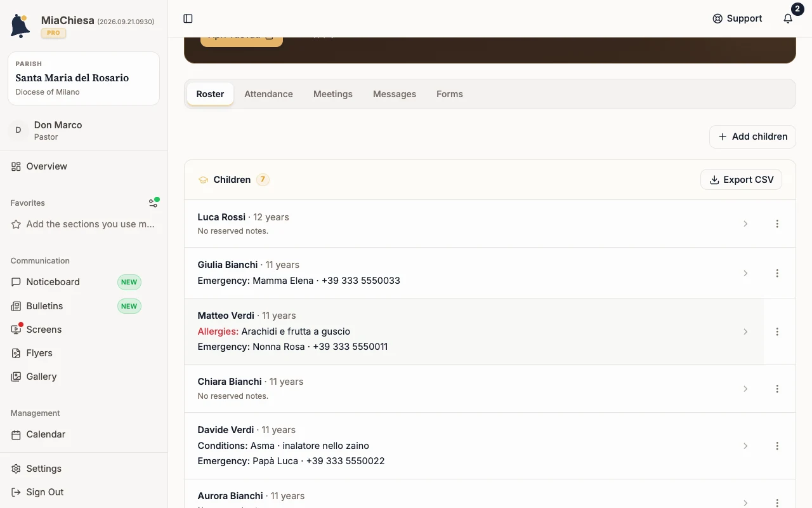Click the name Luca Rossi
The image size is (812, 508).
coord(221,217)
